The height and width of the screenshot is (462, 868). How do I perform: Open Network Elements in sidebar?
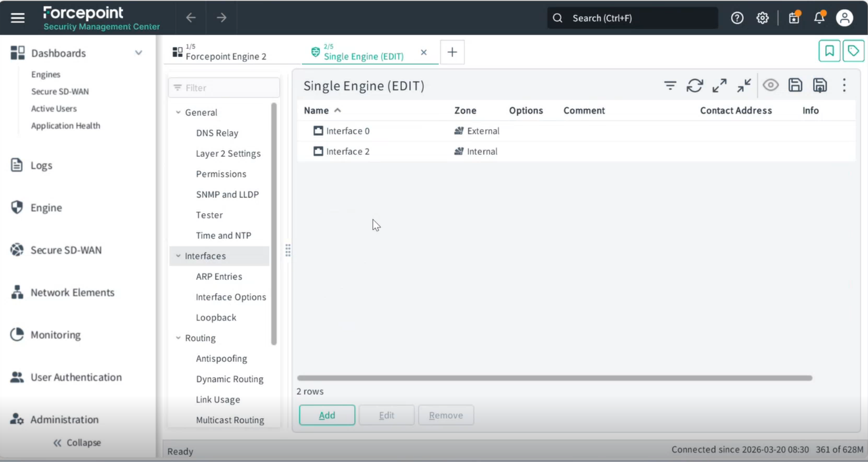[72, 293]
